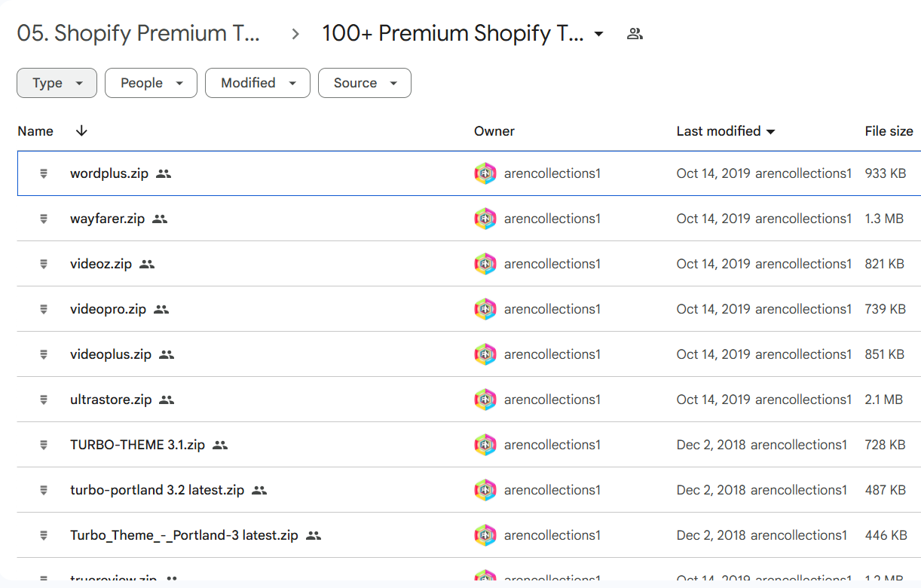921x588 pixels.
Task: Click the owner avatar in the wayfarer.zip row
Action: pyautogui.click(x=485, y=219)
